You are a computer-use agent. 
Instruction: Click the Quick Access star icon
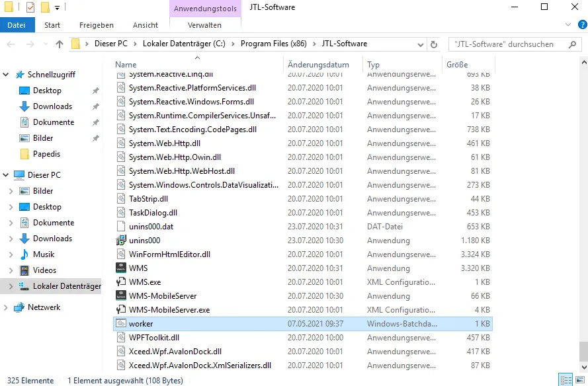(19, 75)
